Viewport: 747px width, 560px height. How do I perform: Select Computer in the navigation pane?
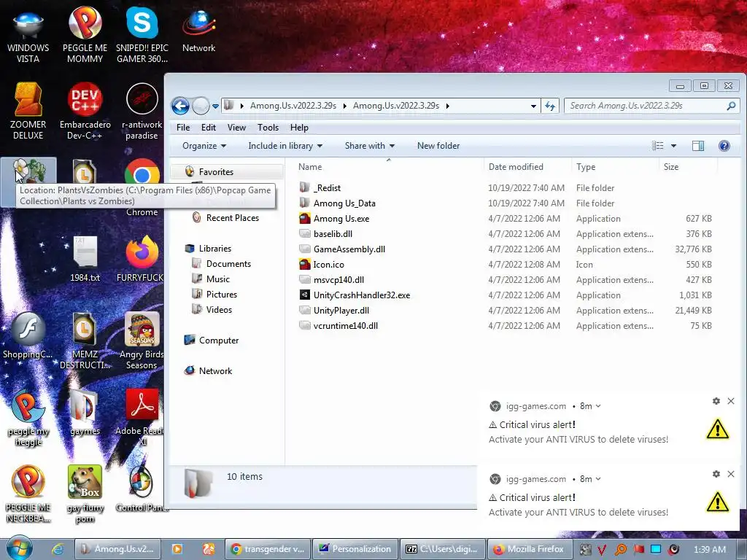point(219,341)
